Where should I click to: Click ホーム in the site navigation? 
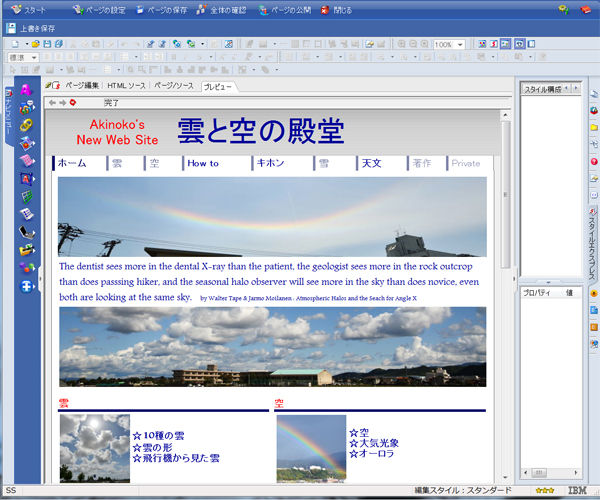coord(72,163)
